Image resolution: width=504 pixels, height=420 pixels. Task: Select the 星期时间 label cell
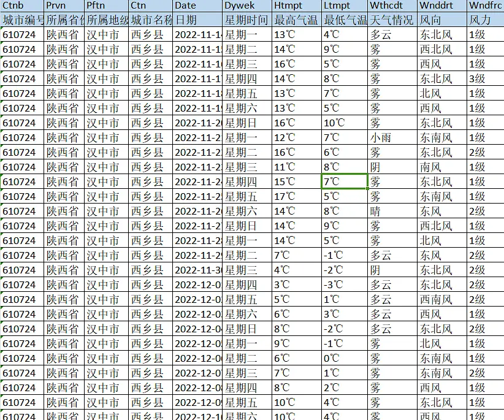(247, 20)
